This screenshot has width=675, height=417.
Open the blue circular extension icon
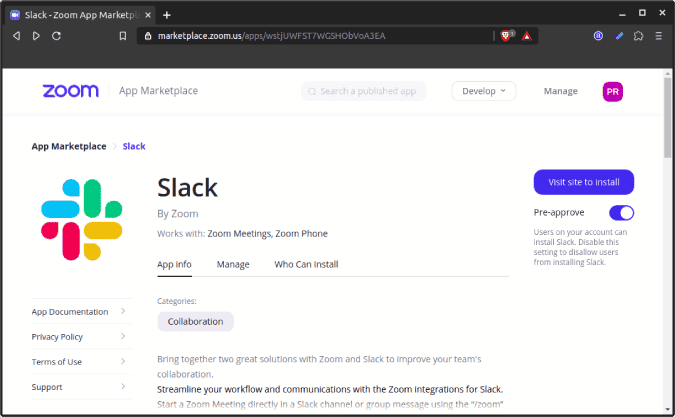598,36
